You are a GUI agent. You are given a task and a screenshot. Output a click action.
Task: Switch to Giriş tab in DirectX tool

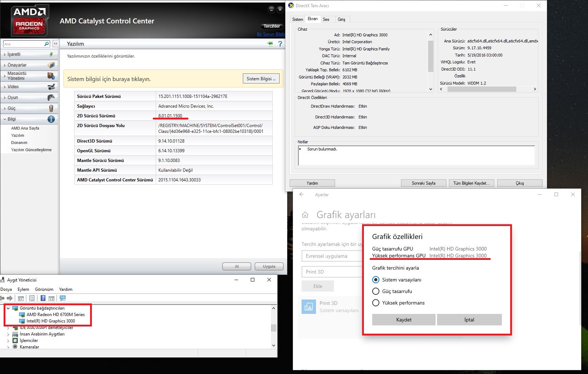point(342,19)
